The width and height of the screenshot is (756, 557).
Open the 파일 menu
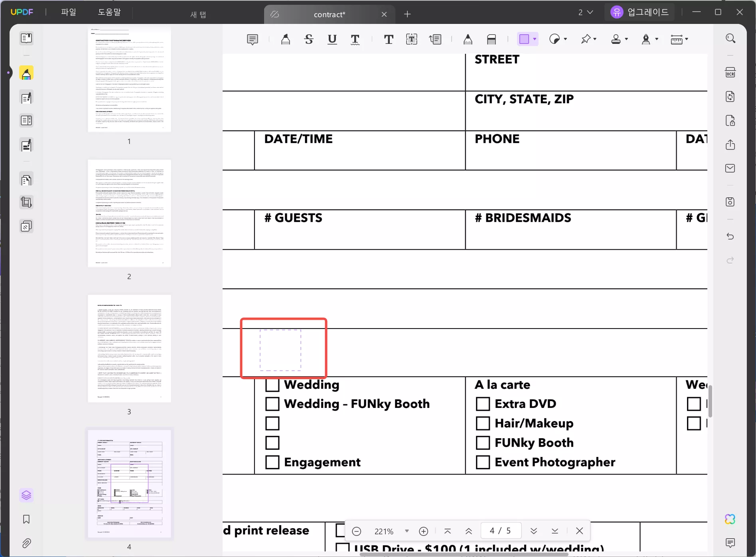(69, 12)
